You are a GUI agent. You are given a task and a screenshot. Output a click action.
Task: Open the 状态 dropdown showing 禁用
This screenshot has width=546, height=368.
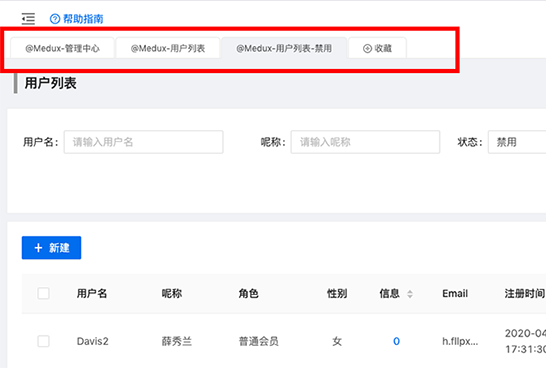point(517,142)
